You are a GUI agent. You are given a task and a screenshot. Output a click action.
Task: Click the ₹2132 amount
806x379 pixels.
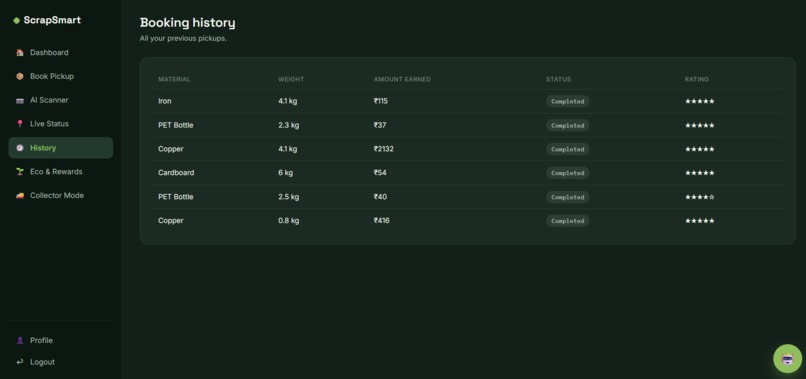coord(384,149)
